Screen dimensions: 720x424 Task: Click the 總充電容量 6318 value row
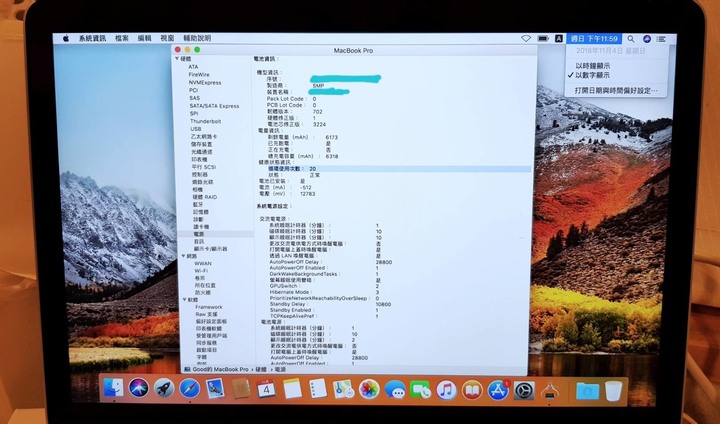pyautogui.click(x=303, y=156)
